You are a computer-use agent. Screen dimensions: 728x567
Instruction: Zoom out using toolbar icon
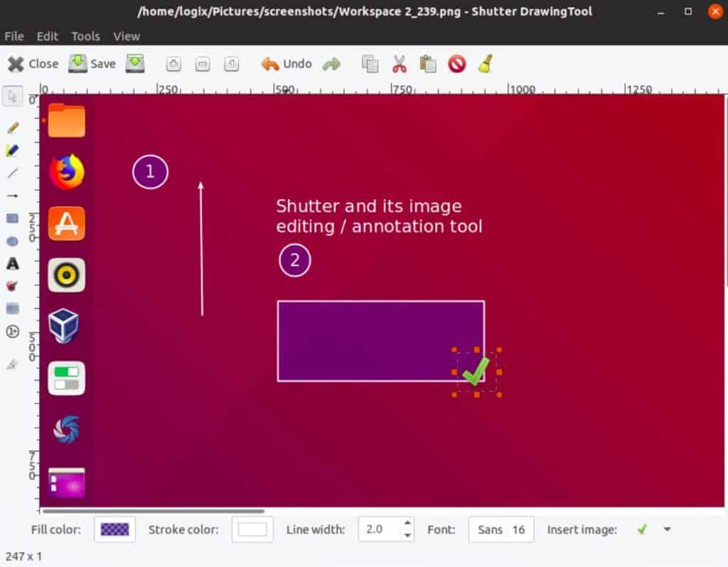203,64
